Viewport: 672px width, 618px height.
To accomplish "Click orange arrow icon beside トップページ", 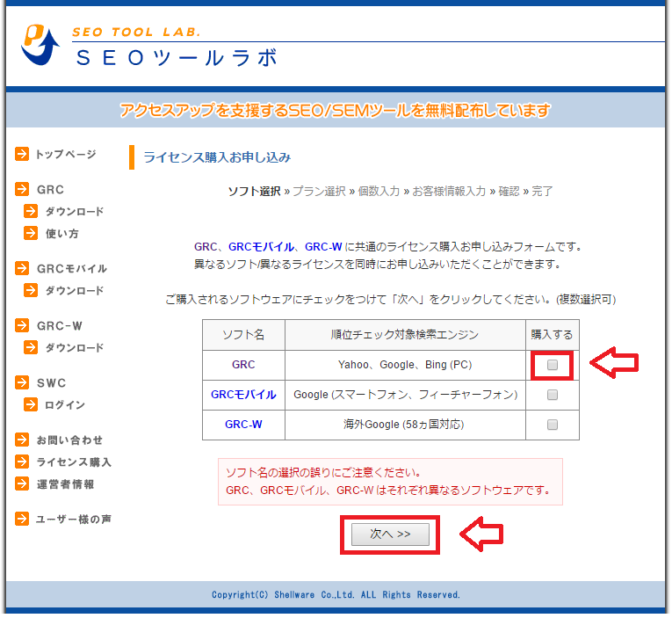I will [x=22, y=154].
